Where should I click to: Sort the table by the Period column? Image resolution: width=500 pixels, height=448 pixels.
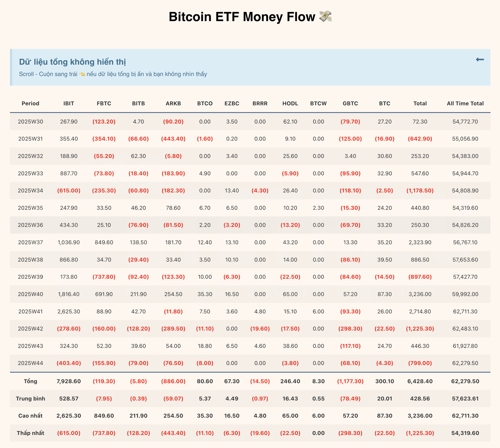30,104
